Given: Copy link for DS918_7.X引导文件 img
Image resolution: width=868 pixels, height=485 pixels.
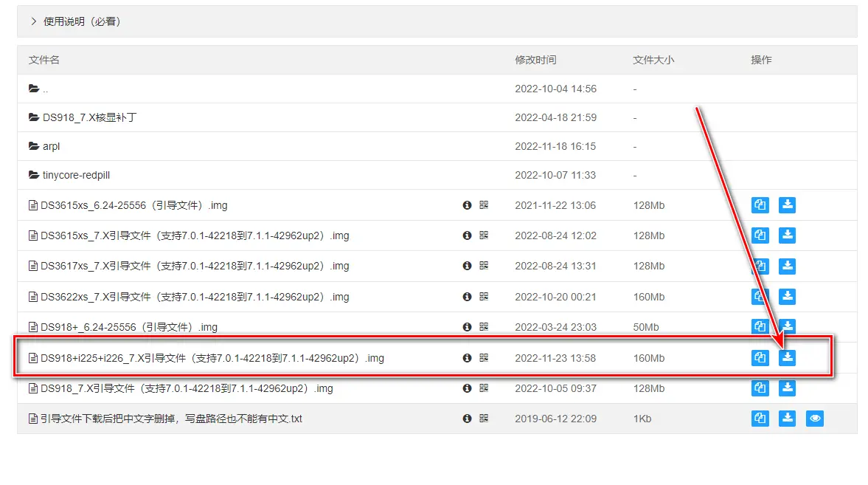Looking at the screenshot, I should 760,388.
